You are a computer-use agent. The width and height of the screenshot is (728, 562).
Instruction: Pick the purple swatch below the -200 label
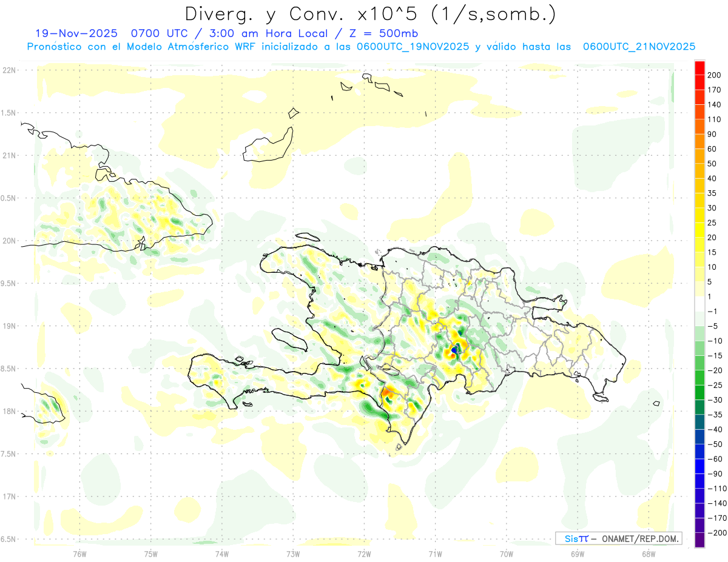click(699, 540)
